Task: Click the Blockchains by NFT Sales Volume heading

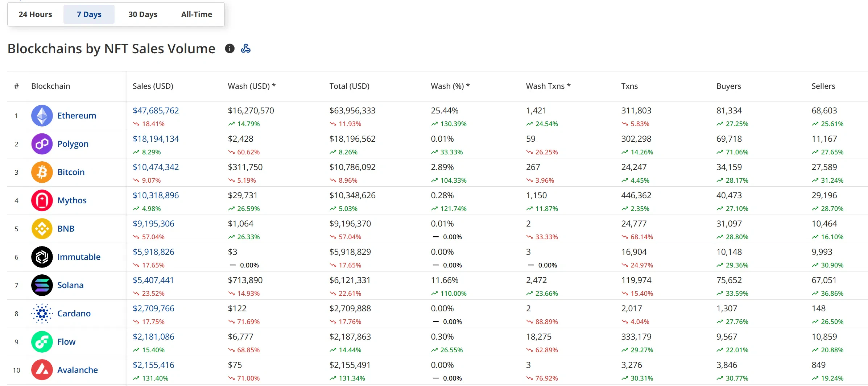Action: [111, 49]
